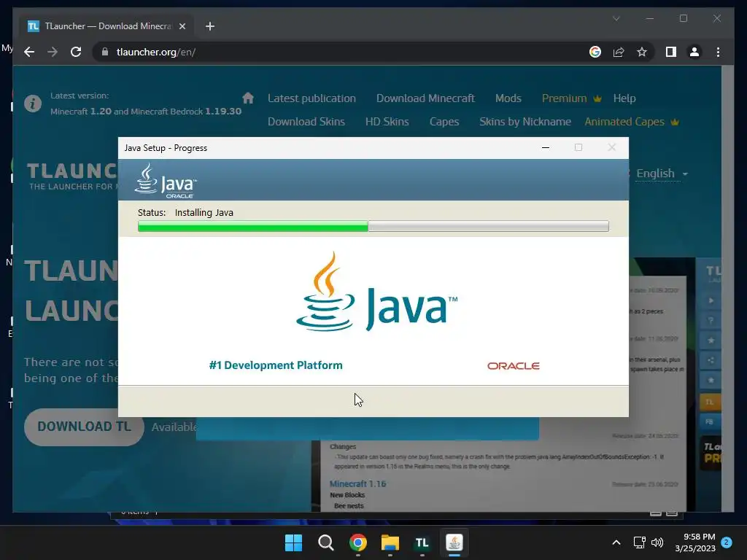Minimize the Java Setup window

point(546,147)
